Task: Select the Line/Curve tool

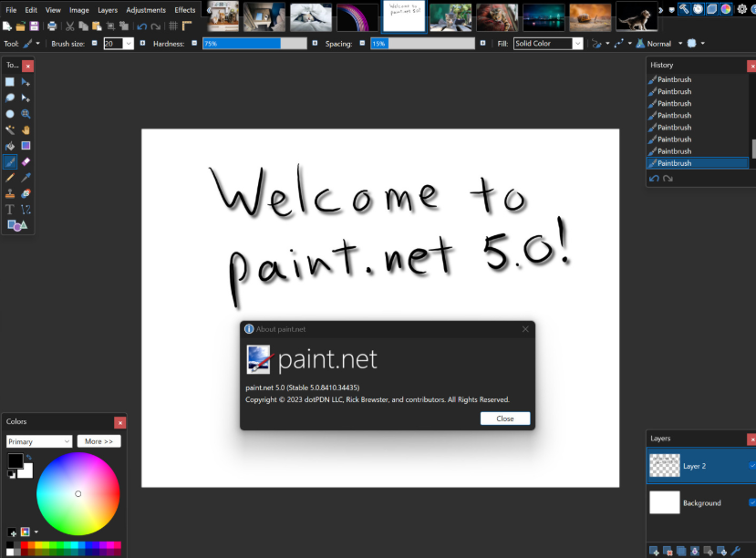Action: [26, 209]
